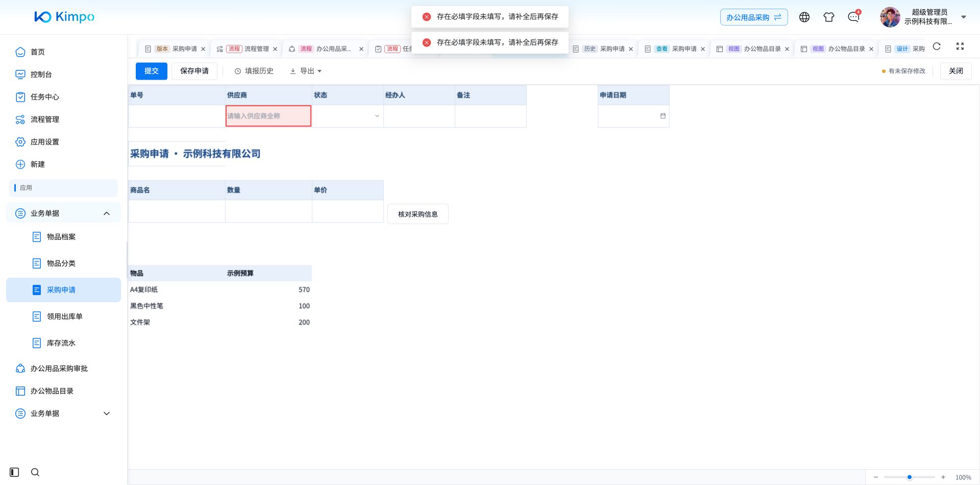980x485 pixels.
Task: Expand the lower 业务单据 group
Action: pos(107,414)
